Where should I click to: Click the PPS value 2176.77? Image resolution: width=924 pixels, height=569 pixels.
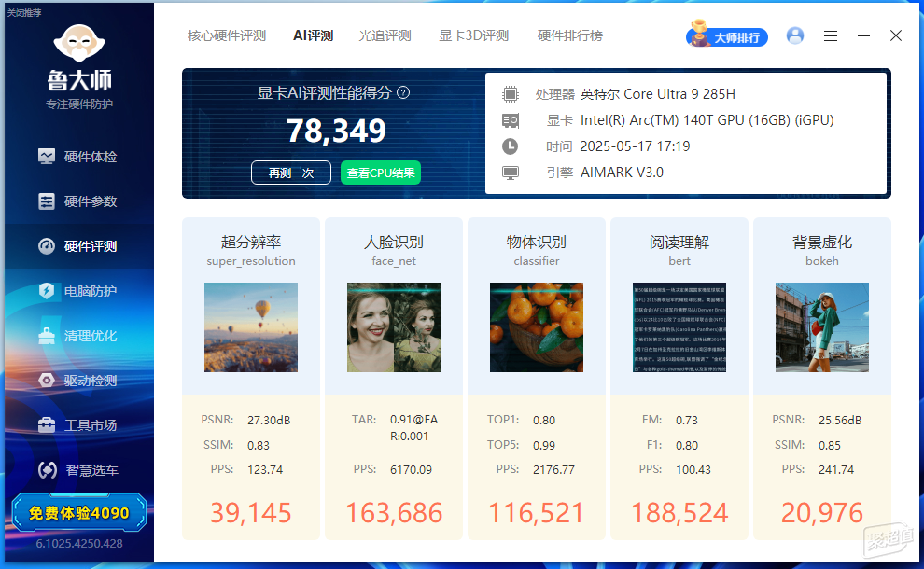(x=553, y=470)
